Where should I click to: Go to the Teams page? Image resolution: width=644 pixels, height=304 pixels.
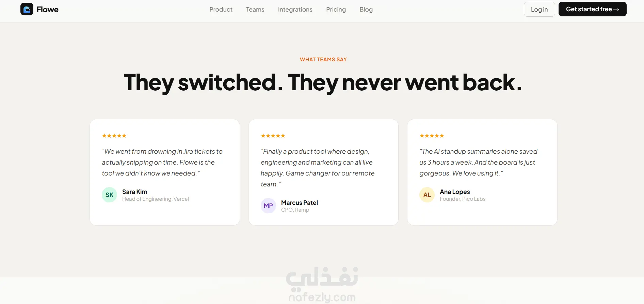coord(255,10)
